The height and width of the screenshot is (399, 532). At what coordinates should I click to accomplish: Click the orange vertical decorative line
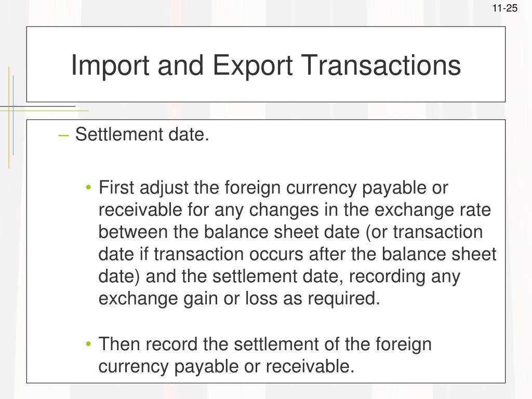(x=9, y=117)
